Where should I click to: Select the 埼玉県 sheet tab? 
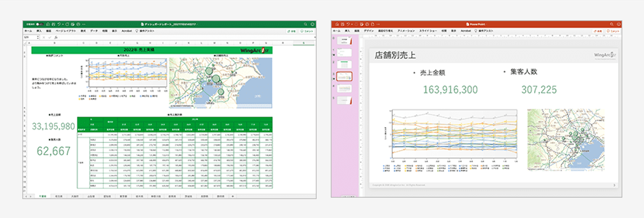[59, 196]
